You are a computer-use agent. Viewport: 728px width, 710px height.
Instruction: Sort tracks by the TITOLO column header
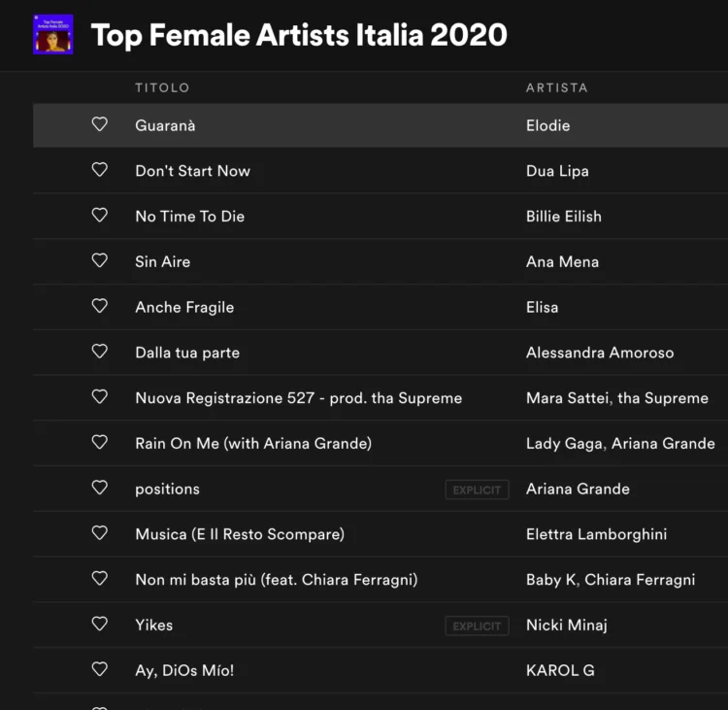(x=162, y=87)
